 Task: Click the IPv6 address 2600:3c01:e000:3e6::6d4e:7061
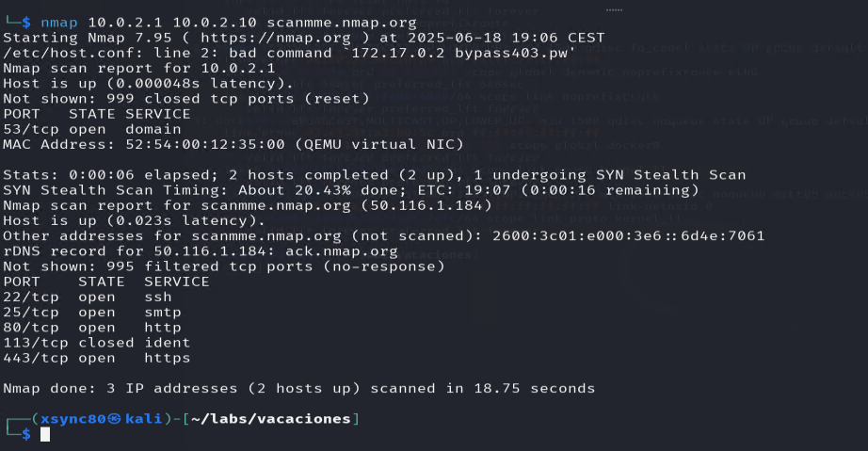point(628,235)
